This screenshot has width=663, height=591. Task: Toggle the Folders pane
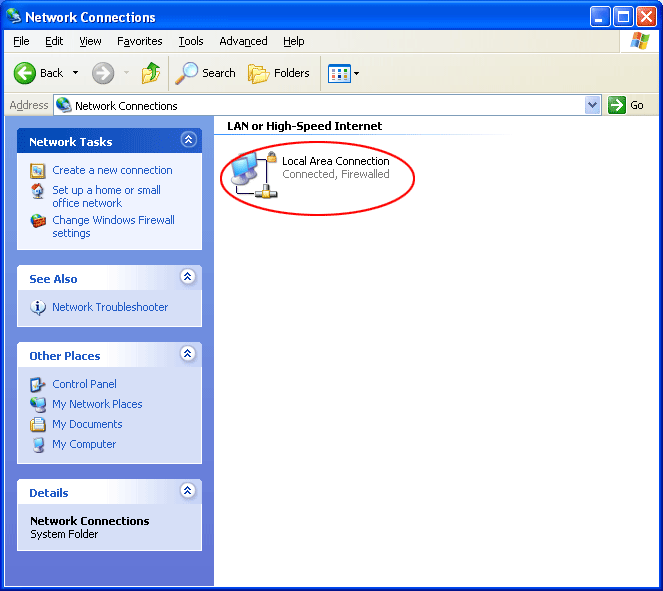(279, 73)
